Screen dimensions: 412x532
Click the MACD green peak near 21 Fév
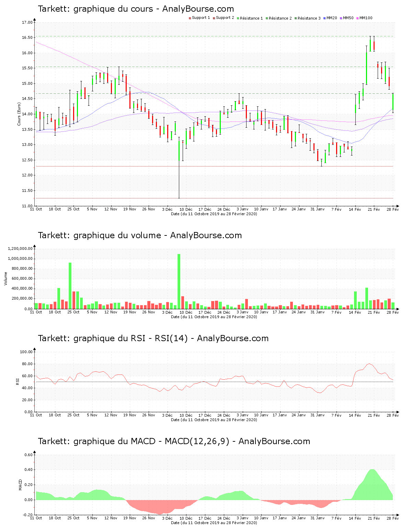click(372, 484)
